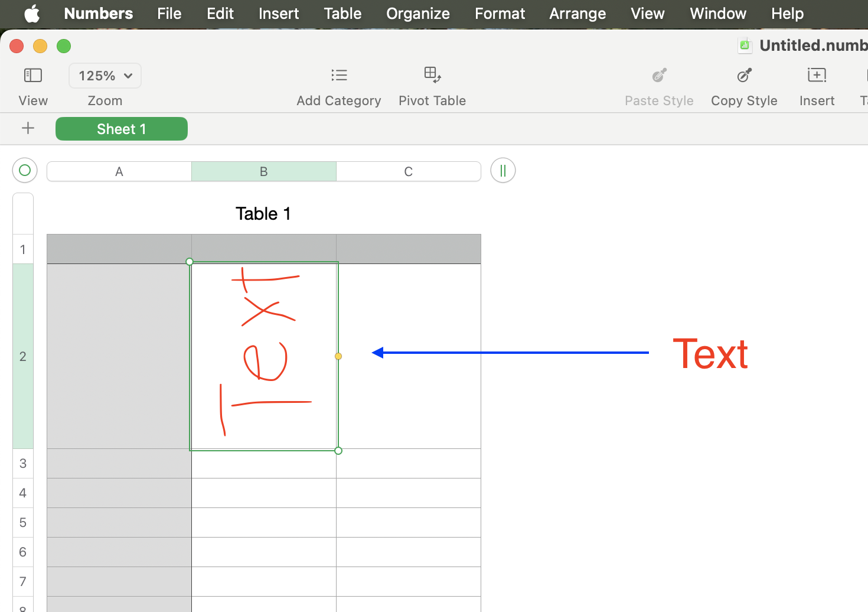Open the Arrange menu
The image size is (868, 612).
click(577, 14)
